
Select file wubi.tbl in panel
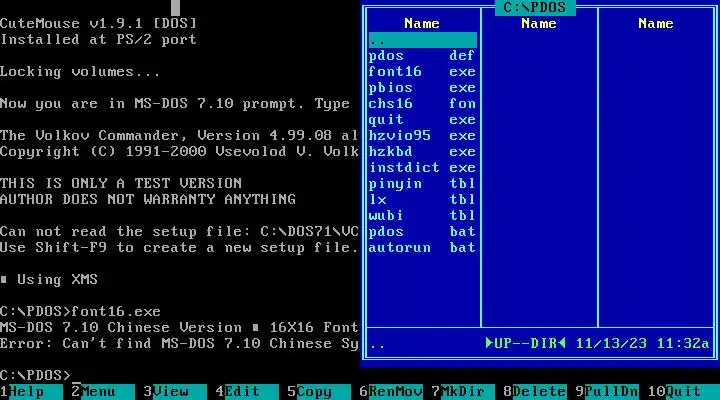422,215
